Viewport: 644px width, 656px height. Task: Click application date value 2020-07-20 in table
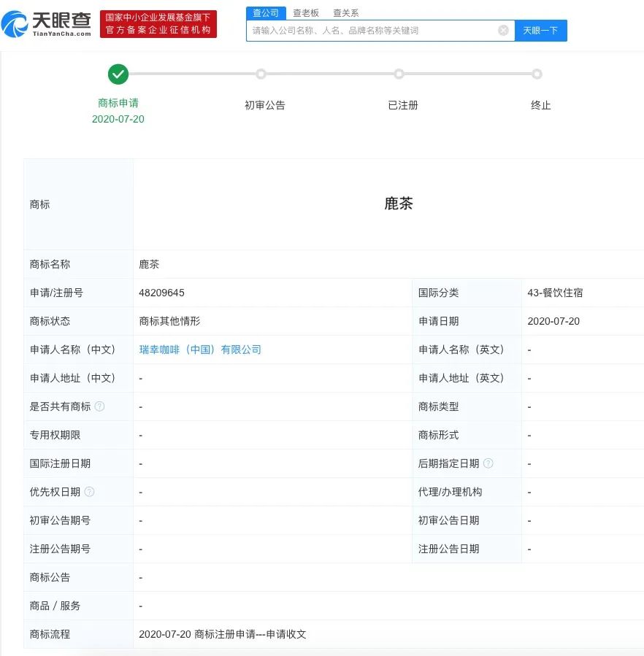point(553,321)
